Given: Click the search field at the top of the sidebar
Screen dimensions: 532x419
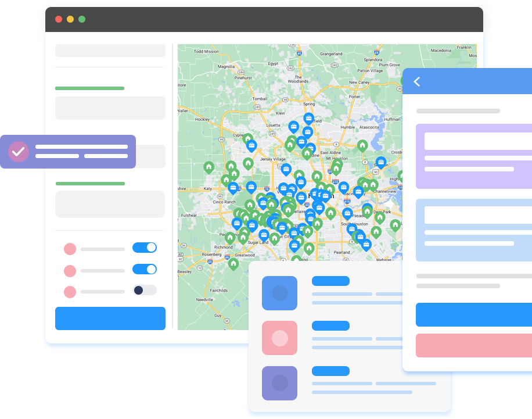Looking at the screenshot, I should click(110, 51).
